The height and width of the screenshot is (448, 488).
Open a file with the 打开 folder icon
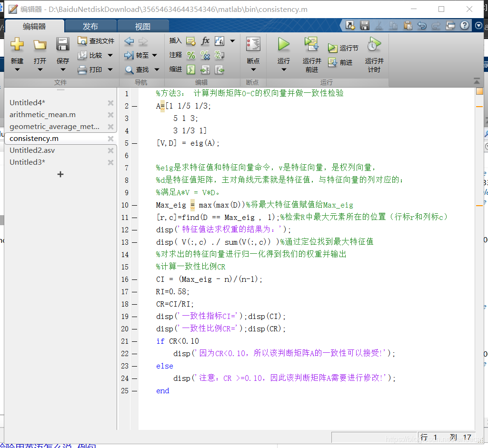40,45
